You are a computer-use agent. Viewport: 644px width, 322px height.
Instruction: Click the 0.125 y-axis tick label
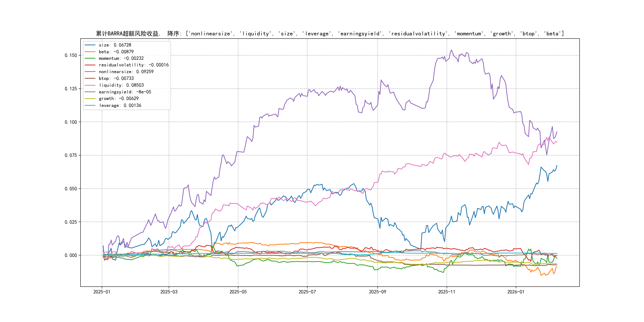point(71,89)
